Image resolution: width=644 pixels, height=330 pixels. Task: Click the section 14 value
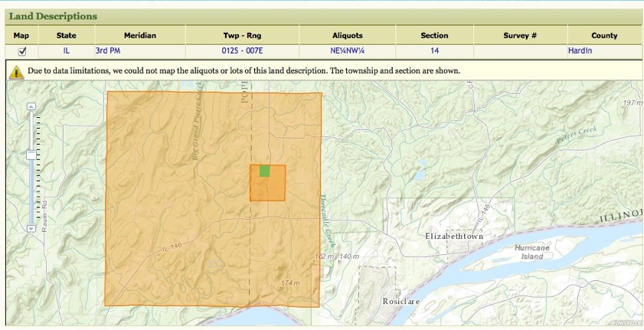coord(434,51)
